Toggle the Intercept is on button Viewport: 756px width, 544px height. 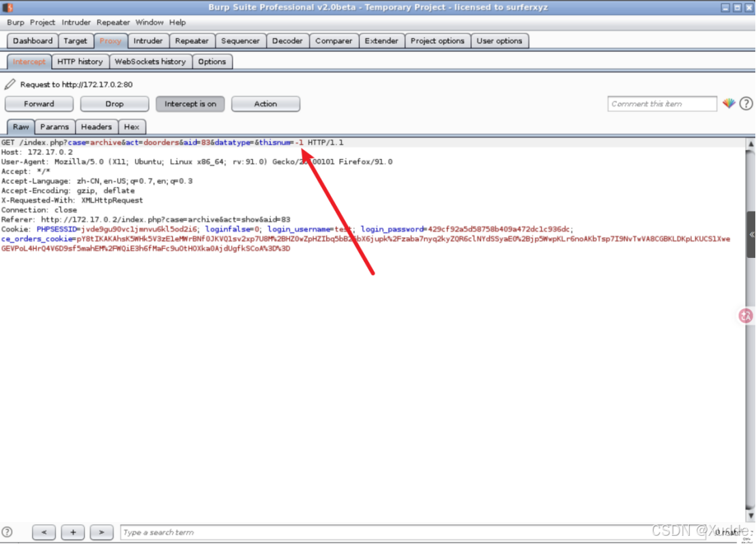tap(190, 104)
